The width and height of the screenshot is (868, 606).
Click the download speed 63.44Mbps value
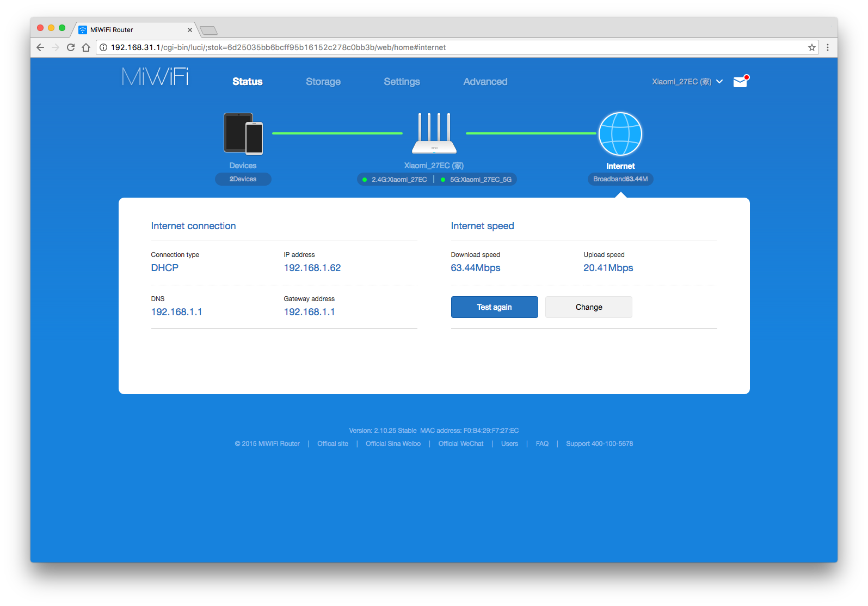pyautogui.click(x=476, y=268)
